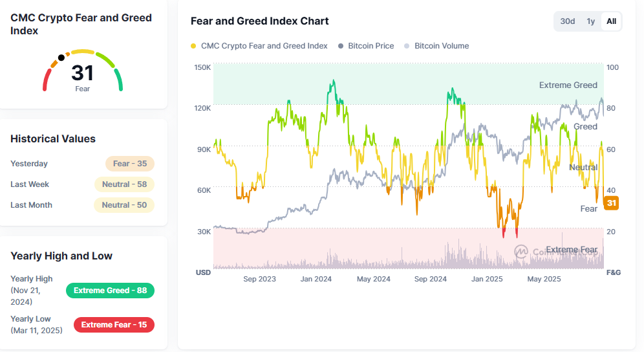Click the gauge's black needle dot
Screen dimensions: 644x352
[x=61, y=57]
